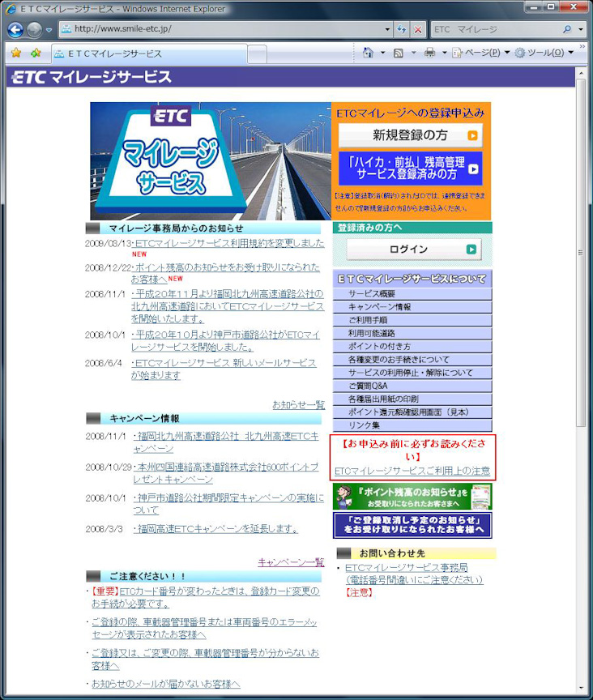The height and width of the screenshot is (700, 593).
Task: Click the scrollbar down arrow
Action: click(581, 688)
